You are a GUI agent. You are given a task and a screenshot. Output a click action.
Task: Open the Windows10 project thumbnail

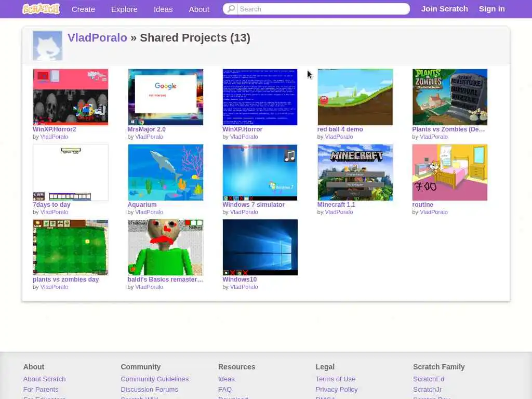click(x=260, y=247)
